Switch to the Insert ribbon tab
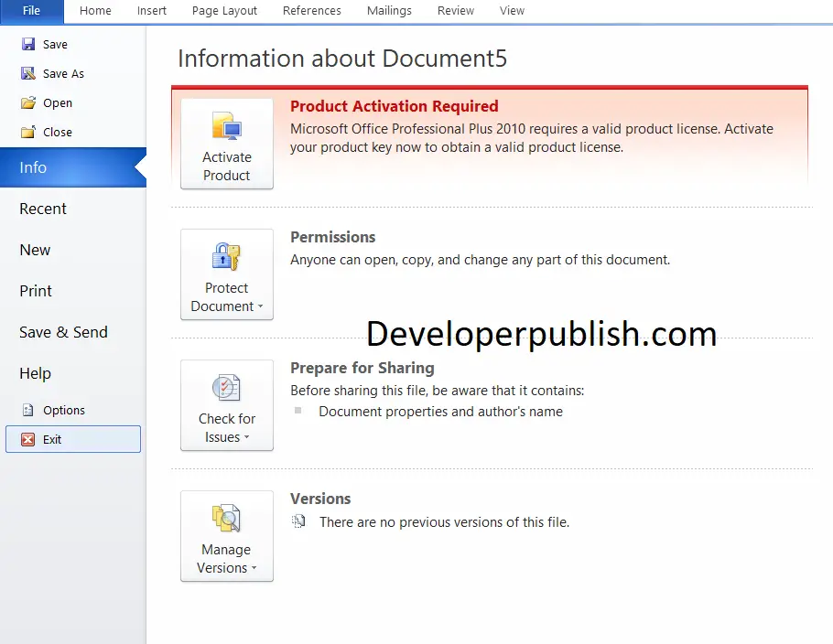Viewport: 833px width, 644px height. tap(152, 11)
